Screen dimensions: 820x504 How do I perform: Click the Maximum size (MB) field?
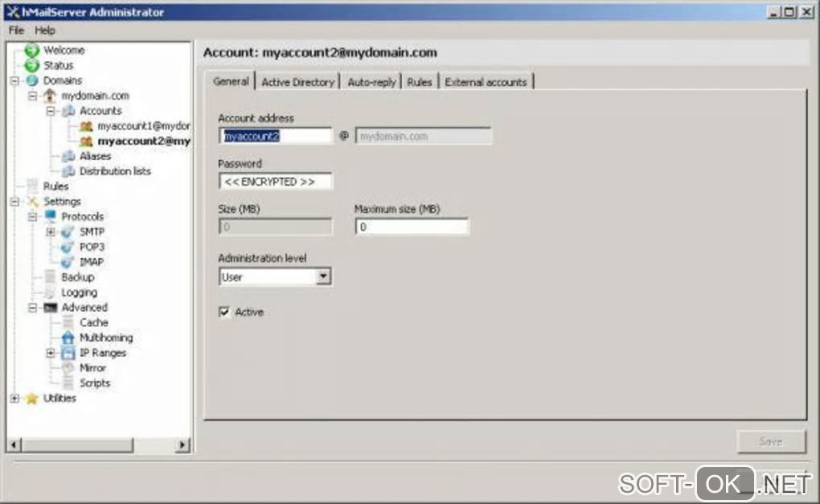pyautogui.click(x=412, y=227)
